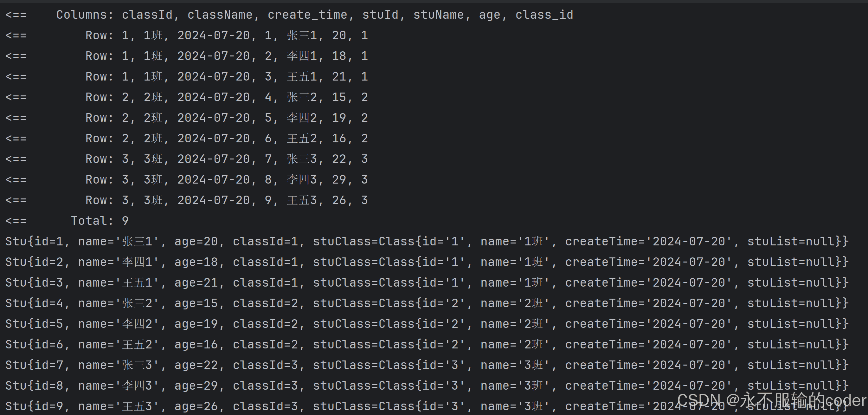The image size is (868, 415).
Task: Click the log row containing 李四2, 19
Action: [x=187, y=118]
